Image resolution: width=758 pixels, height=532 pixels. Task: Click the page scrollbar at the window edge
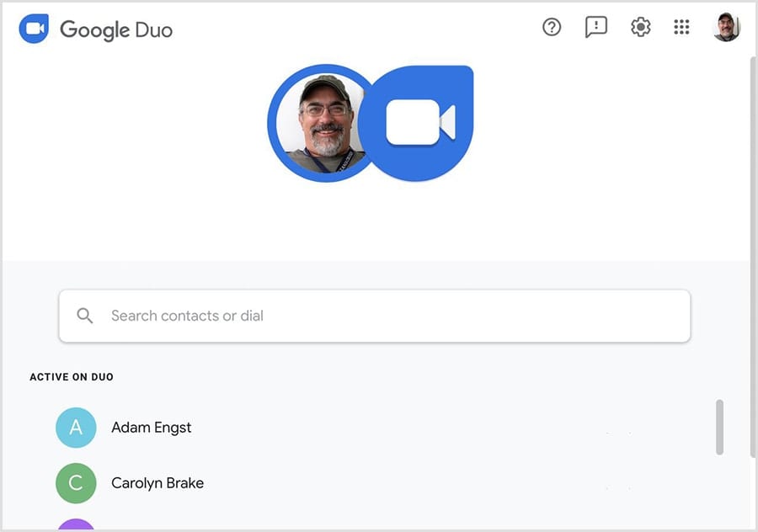pyautogui.click(x=750, y=253)
